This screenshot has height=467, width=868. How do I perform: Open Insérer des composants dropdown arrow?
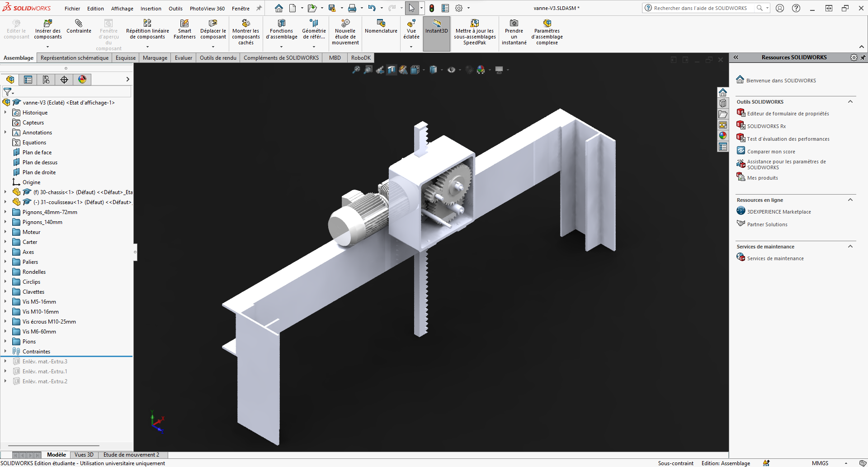(47, 47)
